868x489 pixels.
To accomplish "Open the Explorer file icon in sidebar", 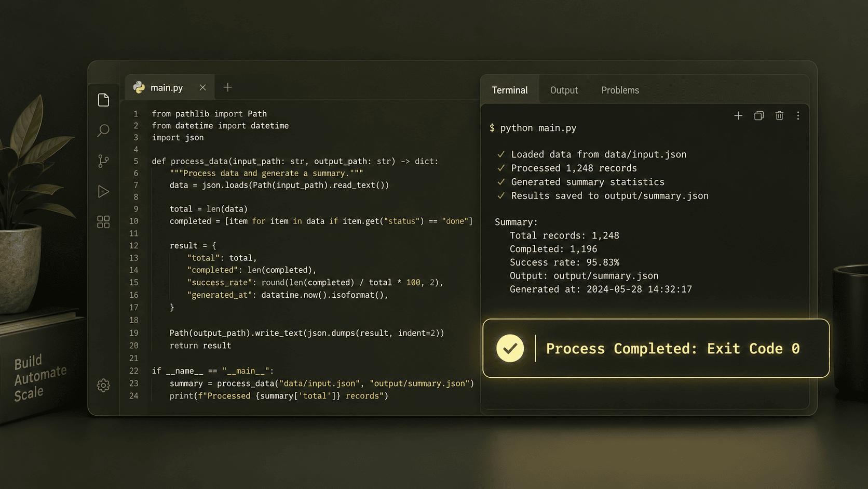I will coord(103,100).
